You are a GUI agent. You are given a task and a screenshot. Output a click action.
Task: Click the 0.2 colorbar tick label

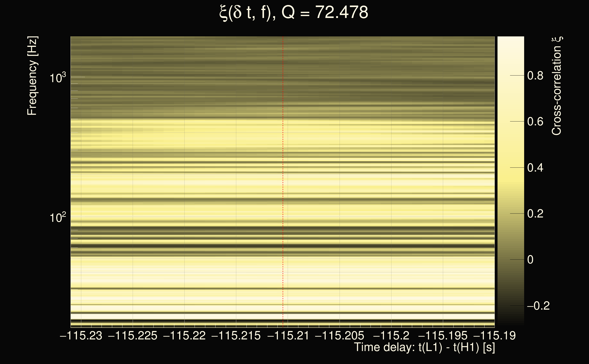pyautogui.click(x=535, y=214)
